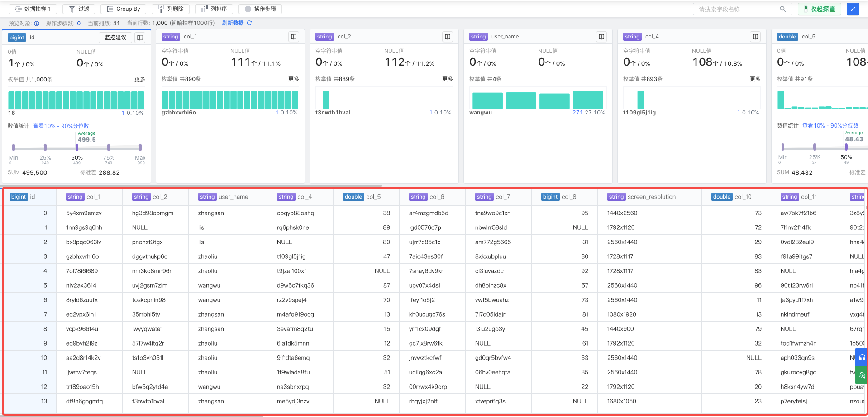Screen dimensions: 868x417
Task: Click the column layout icon on col_2 card
Action: point(448,37)
